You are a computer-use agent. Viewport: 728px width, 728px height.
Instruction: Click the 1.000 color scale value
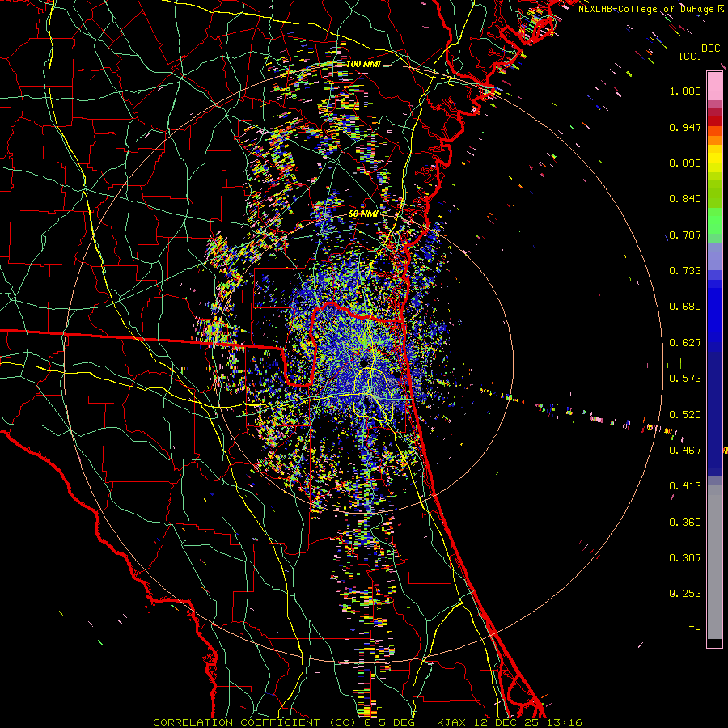tap(685, 91)
